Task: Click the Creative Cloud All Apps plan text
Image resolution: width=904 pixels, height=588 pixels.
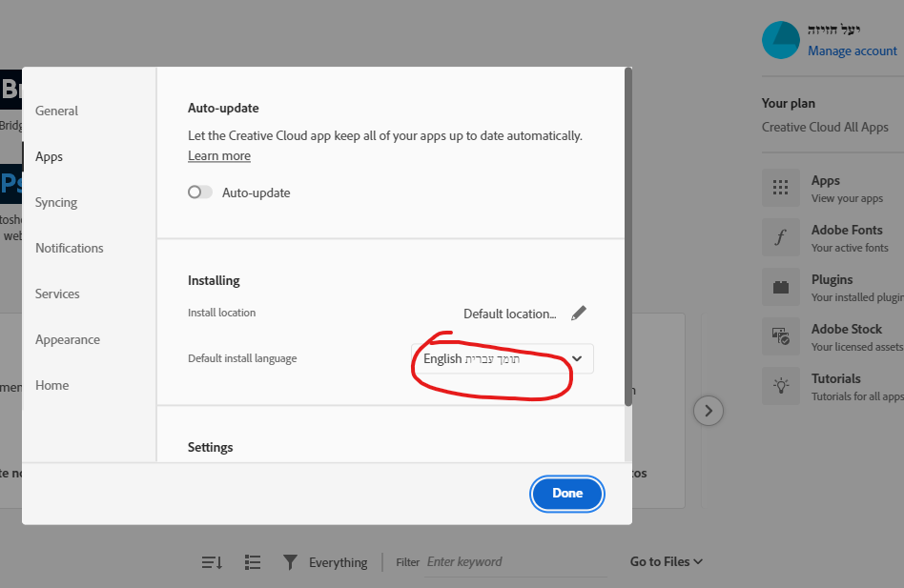Action: coord(825,128)
